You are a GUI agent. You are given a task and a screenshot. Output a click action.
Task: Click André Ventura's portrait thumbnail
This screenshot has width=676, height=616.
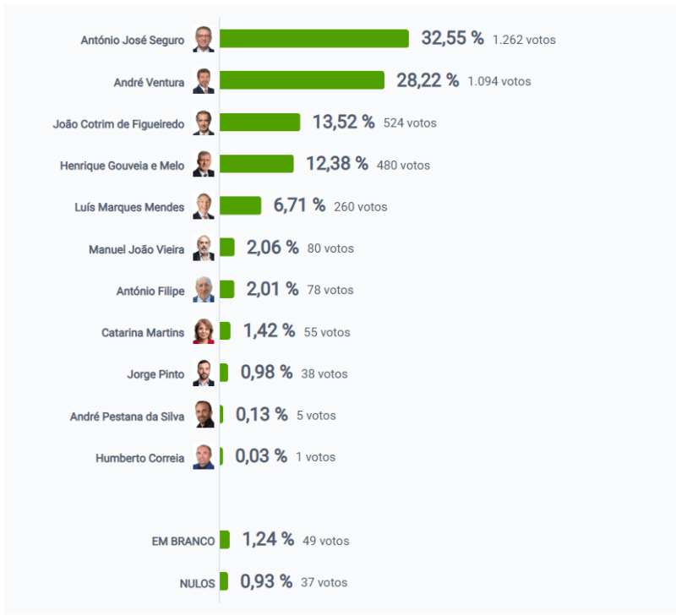point(204,81)
